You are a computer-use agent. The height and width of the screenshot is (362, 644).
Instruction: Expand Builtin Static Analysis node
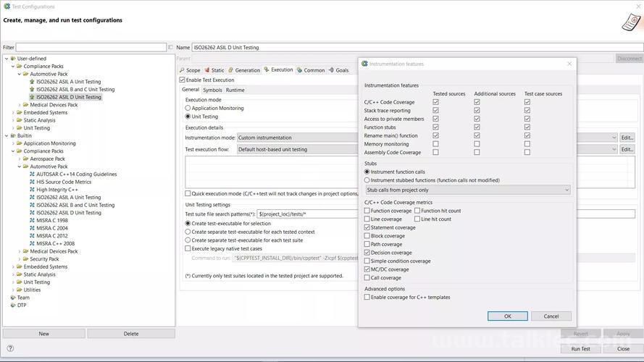(x=13, y=274)
